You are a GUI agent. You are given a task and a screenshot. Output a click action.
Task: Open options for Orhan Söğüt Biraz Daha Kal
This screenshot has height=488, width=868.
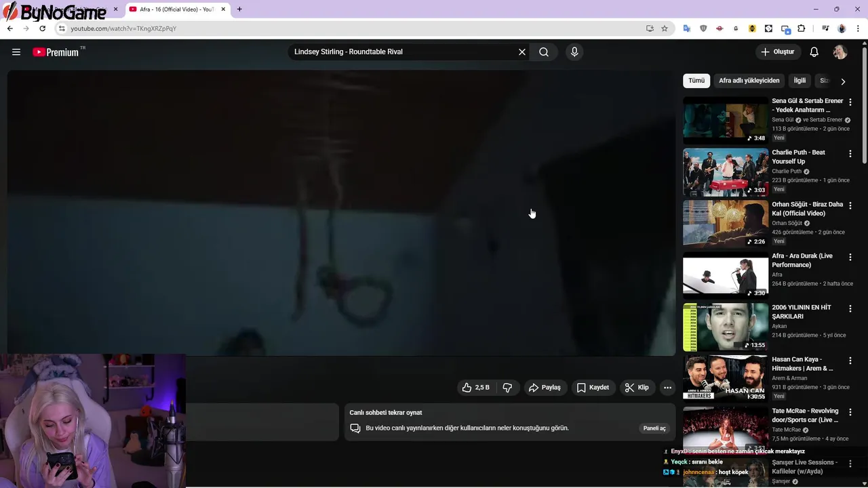tap(850, 205)
